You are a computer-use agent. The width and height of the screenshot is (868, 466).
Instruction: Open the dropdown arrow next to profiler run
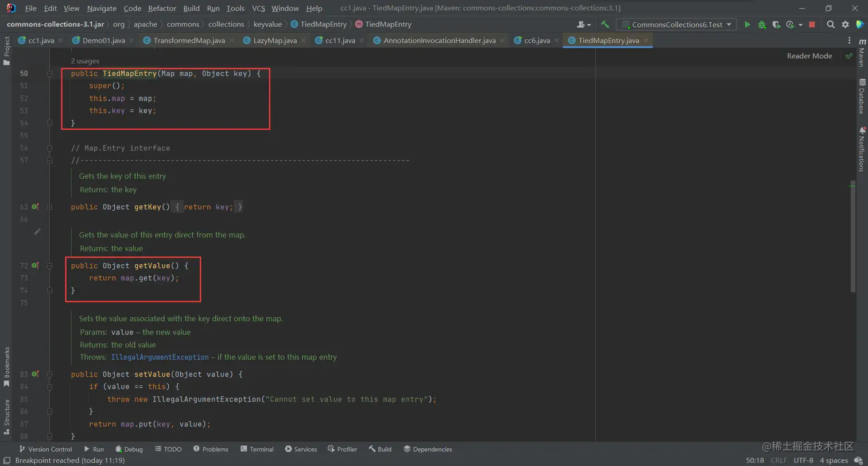coord(800,25)
